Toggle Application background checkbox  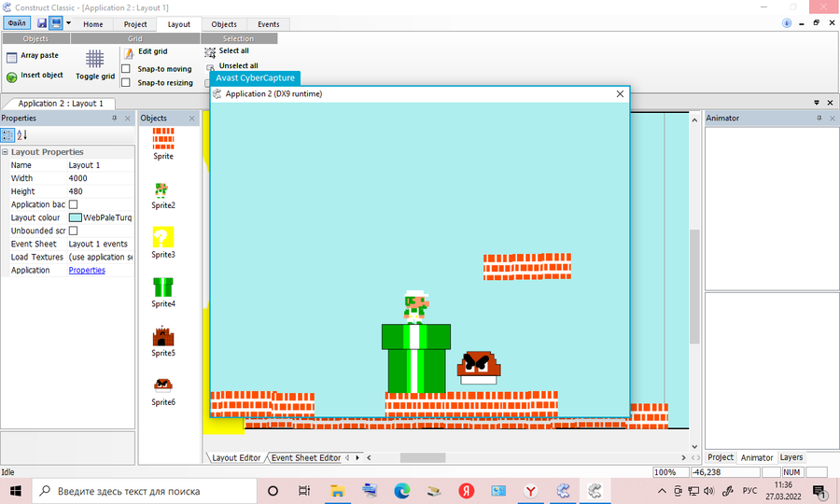click(x=74, y=204)
